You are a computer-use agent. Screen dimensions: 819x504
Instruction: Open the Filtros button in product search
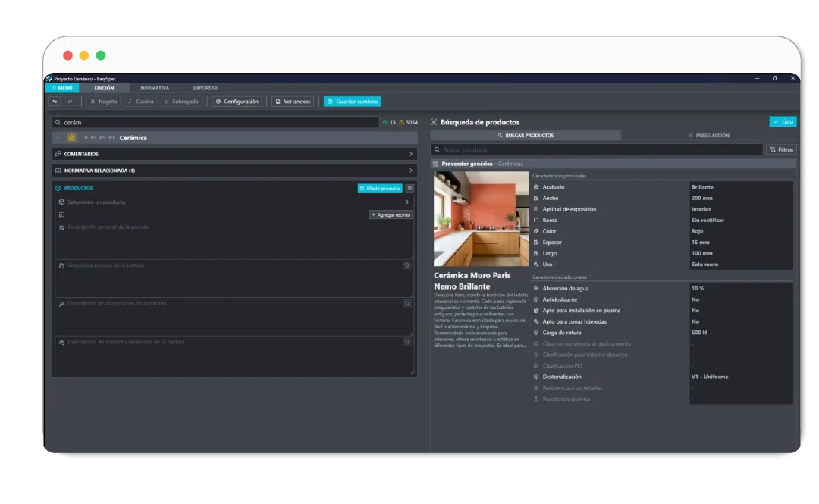pyautogui.click(x=781, y=149)
